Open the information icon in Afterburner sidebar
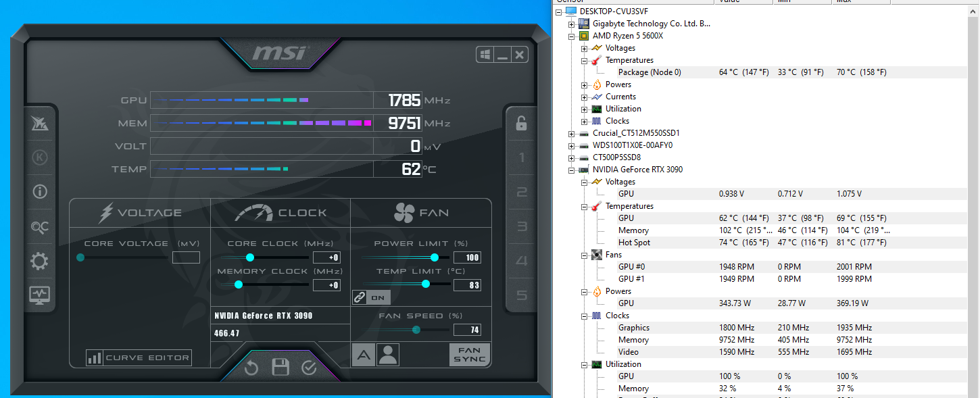Image resolution: width=980 pixels, height=398 pixels. [x=40, y=192]
